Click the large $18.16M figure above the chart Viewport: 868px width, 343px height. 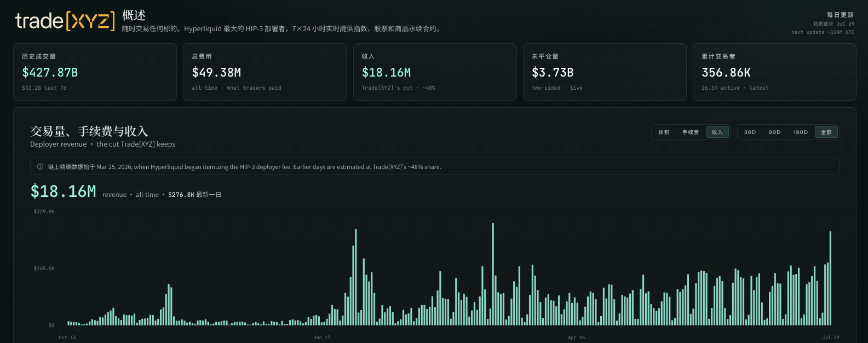(x=64, y=191)
